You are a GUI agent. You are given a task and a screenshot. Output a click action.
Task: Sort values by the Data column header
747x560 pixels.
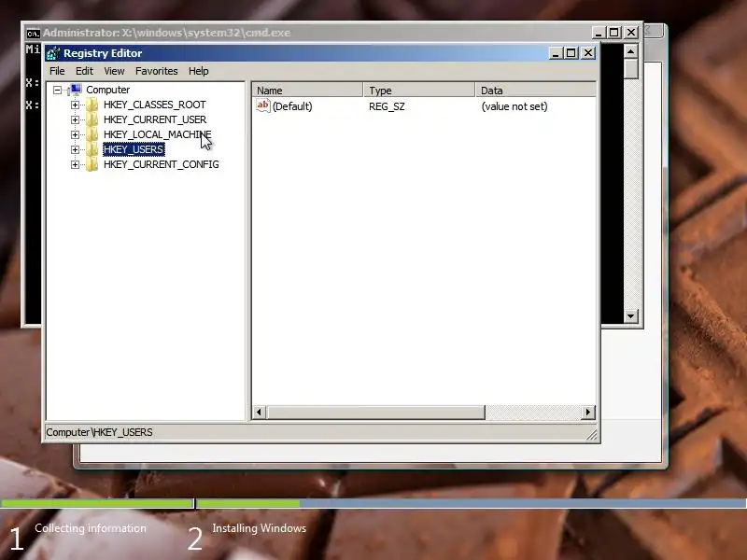pyautogui.click(x=535, y=90)
